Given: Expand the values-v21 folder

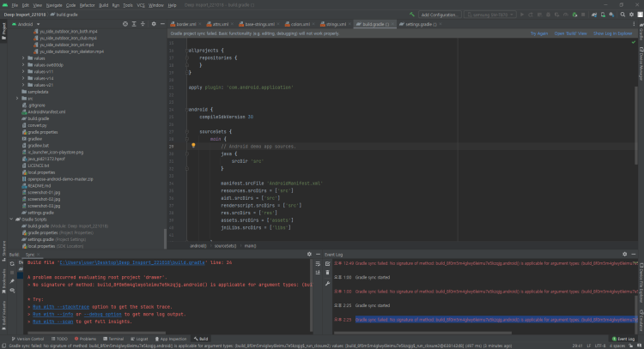Looking at the screenshot, I should (23, 85).
